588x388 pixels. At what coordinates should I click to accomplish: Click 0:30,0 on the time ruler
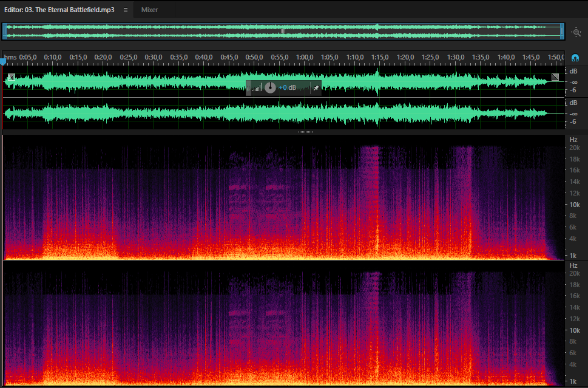154,58
